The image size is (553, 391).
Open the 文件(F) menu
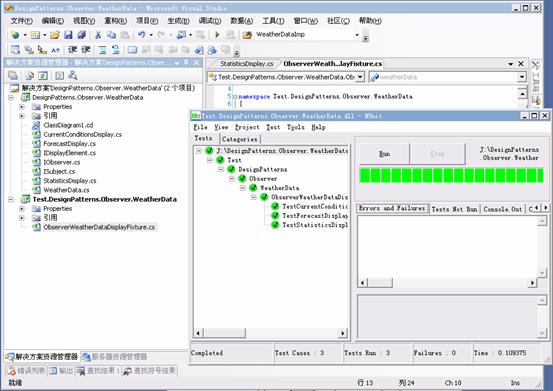pyautogui.click(x=22, y=21)
